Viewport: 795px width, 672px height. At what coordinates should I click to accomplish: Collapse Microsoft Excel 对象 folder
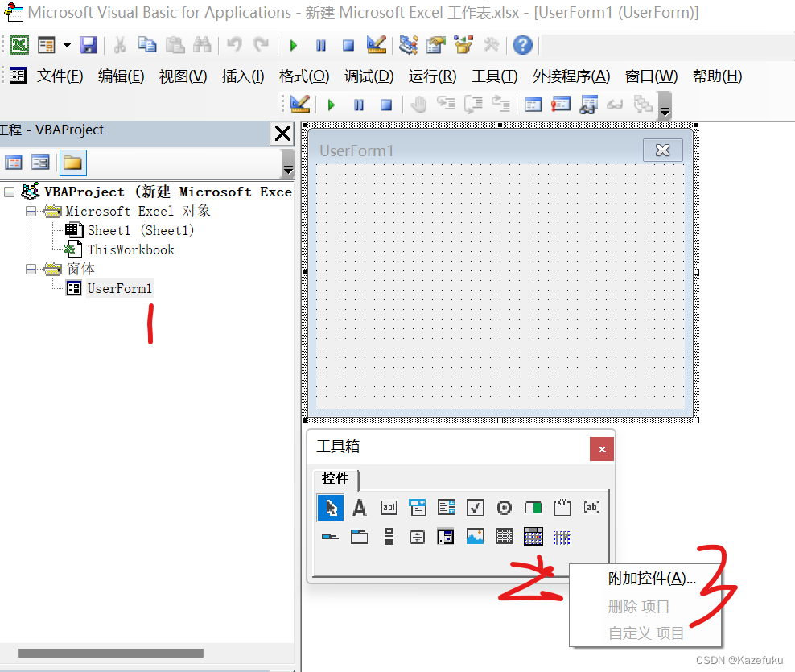coord(31,211)
